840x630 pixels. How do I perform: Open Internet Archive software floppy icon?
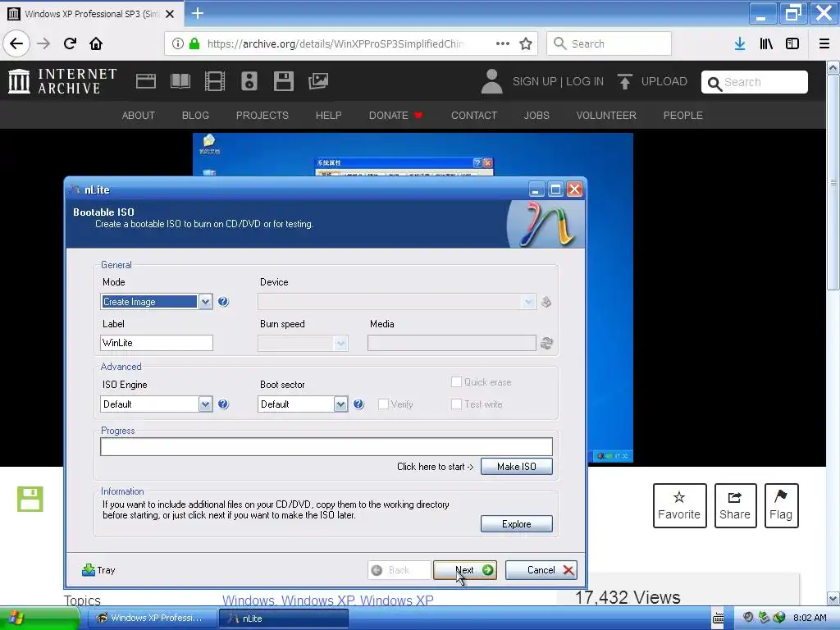tap(283, 81)
